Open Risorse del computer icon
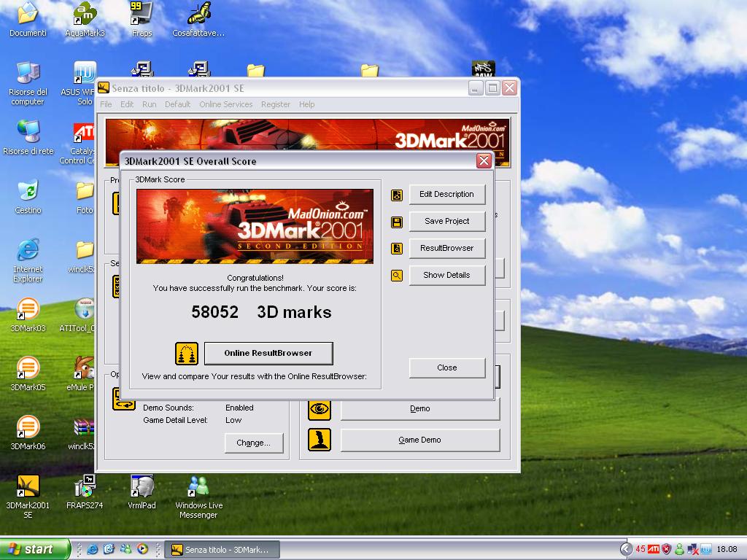Screen dimensions: 747x560 point(28,83)
